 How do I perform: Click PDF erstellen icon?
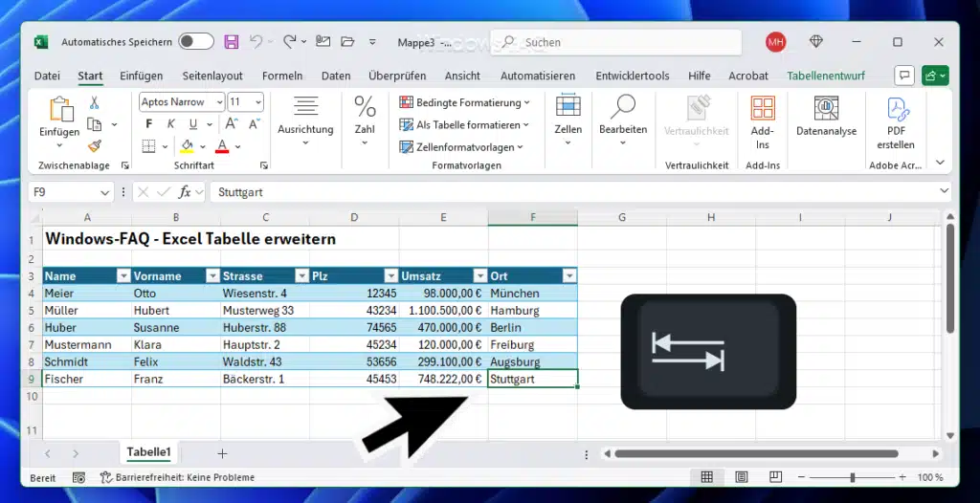tap(898, 109)
